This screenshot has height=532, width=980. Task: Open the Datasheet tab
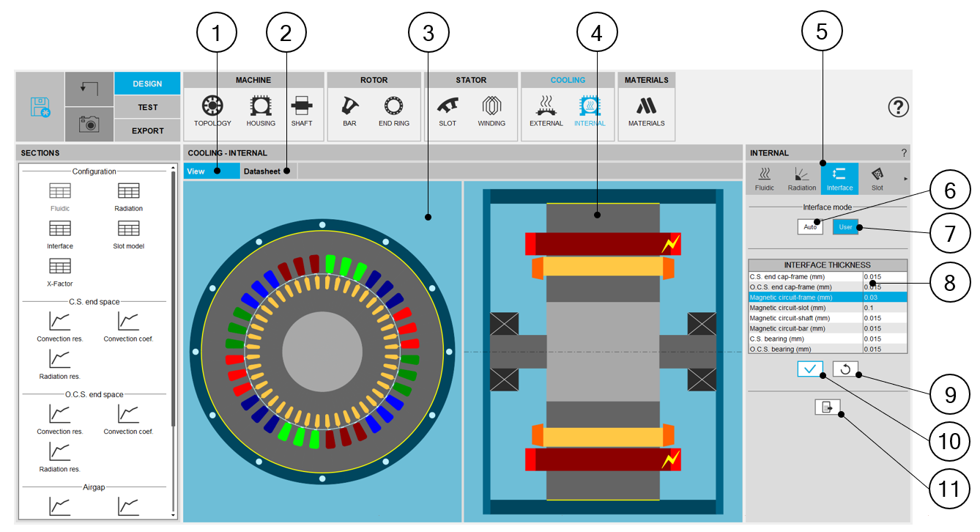264,171
